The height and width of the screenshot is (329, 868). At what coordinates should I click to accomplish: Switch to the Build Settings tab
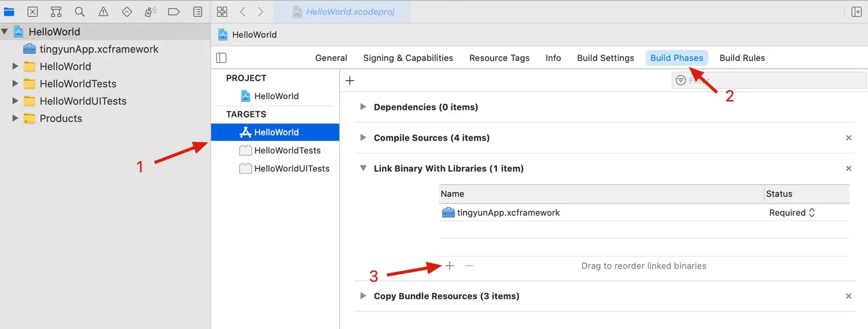(x=605, y=58)
